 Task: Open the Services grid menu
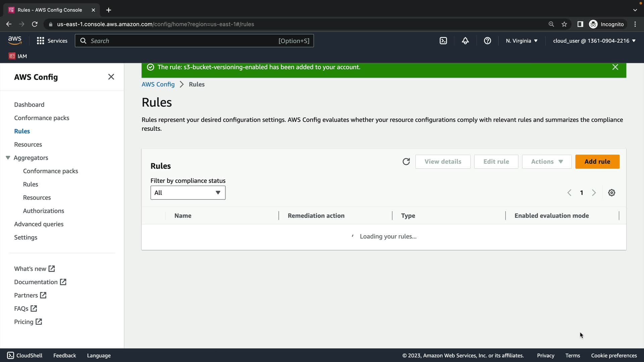click(52, 41)
